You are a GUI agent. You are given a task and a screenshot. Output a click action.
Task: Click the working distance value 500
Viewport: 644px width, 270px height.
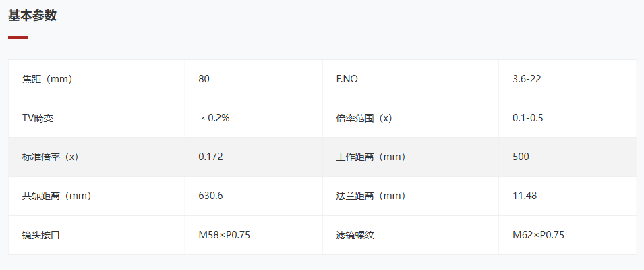coord(521,157)
